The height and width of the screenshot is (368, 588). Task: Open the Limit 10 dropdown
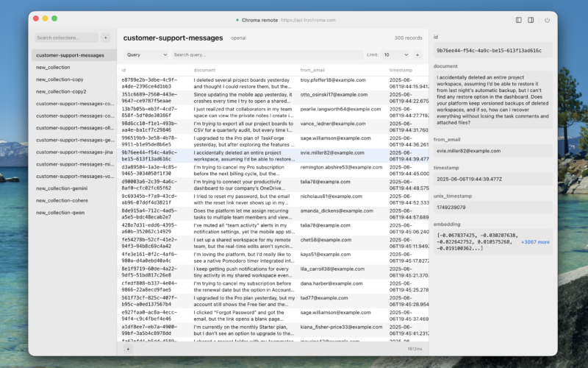coord(395,54)
